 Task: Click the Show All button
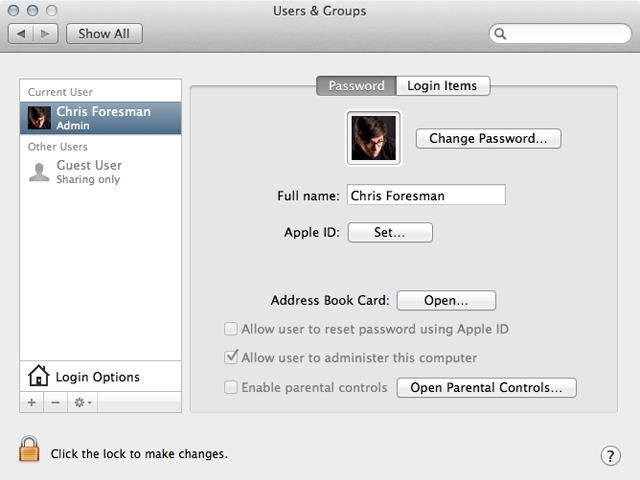click(x=104, y=33)
